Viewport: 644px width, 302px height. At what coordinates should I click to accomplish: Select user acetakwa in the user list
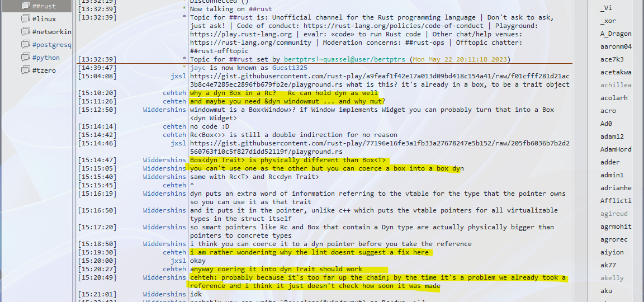[x=615, y=72]
